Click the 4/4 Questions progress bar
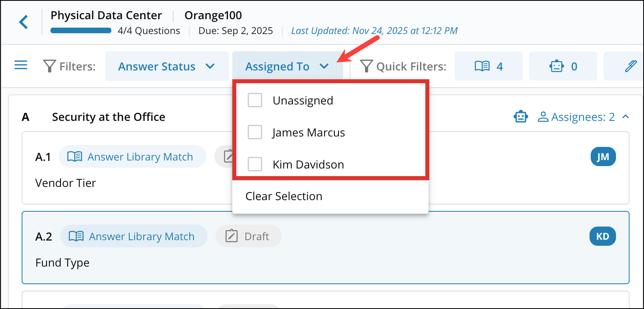The height and width of the screenshot is (309, 644). (x=80, y=30)
